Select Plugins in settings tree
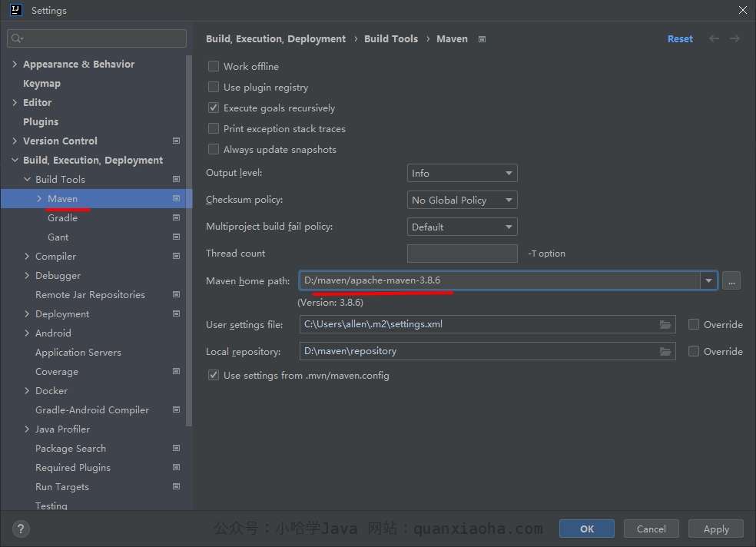Image resolution: width=756 pixels, height=547 pixels. pos(41,122)
